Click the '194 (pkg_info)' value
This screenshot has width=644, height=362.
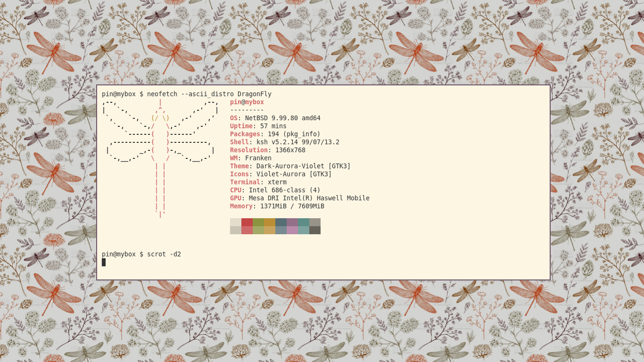click(x=294, y=134)
